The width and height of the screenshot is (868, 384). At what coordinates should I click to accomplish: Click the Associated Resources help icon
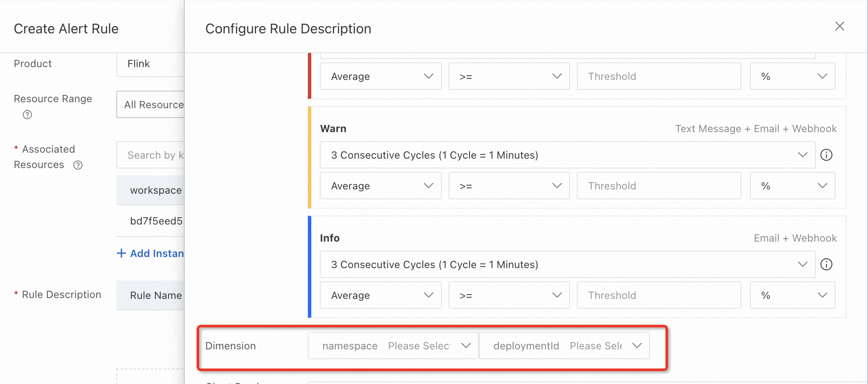[x=78, y=165]
